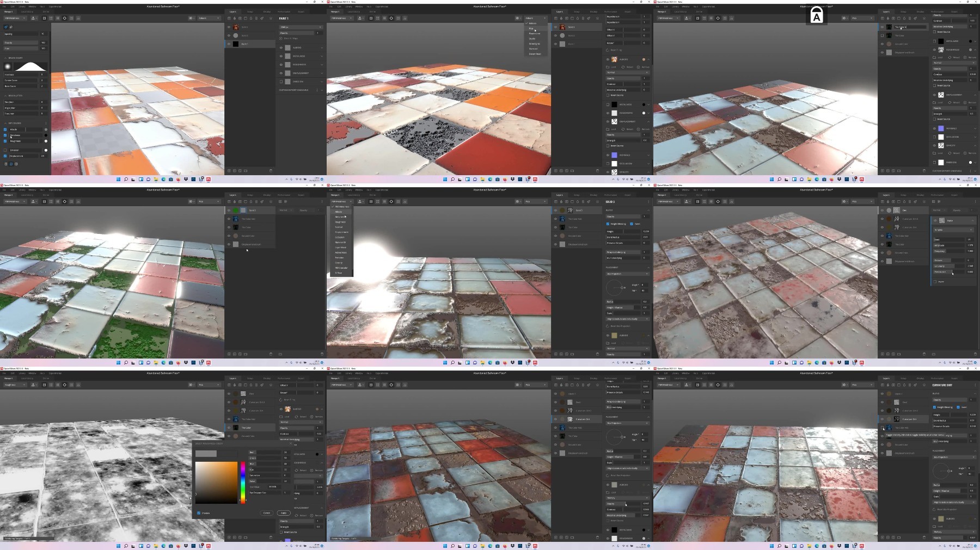Click the Albedo color swatch under Set Colors
The width and height of the screenshot is (980, 550).
(46, 129)
